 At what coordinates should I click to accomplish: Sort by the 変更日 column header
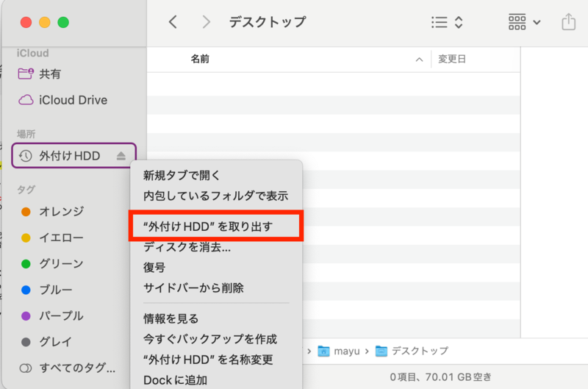[x=452, y=59]
